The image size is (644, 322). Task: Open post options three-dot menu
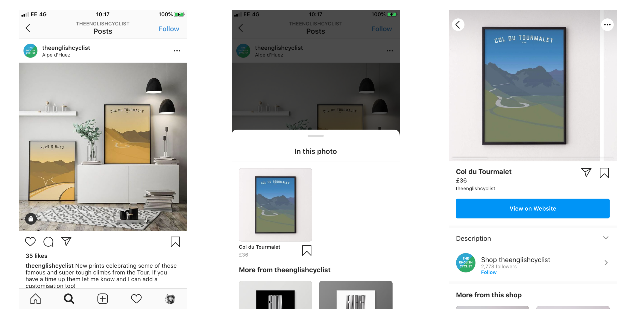tap(177, 51)
